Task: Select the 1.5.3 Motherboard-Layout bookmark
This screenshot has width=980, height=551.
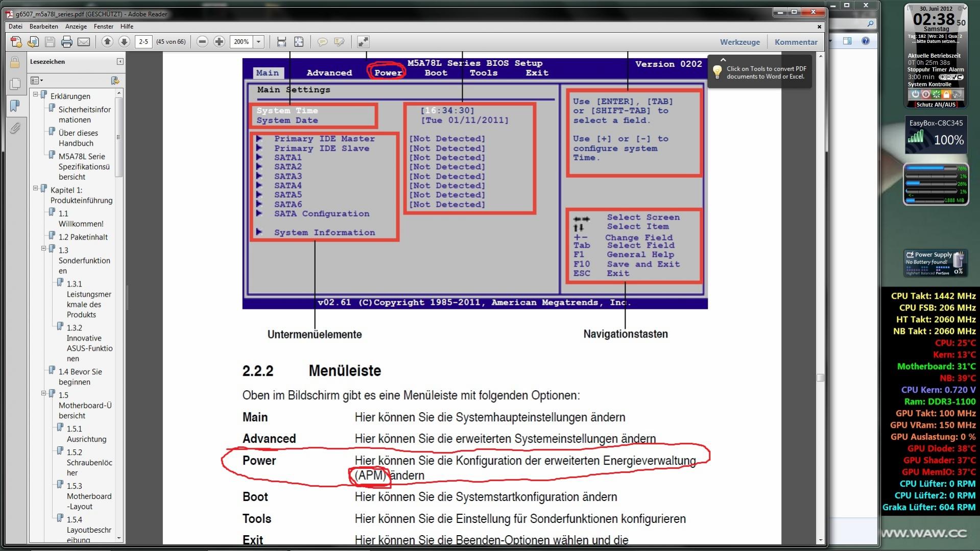Action: pyautogui.click(x=89, y=496)
